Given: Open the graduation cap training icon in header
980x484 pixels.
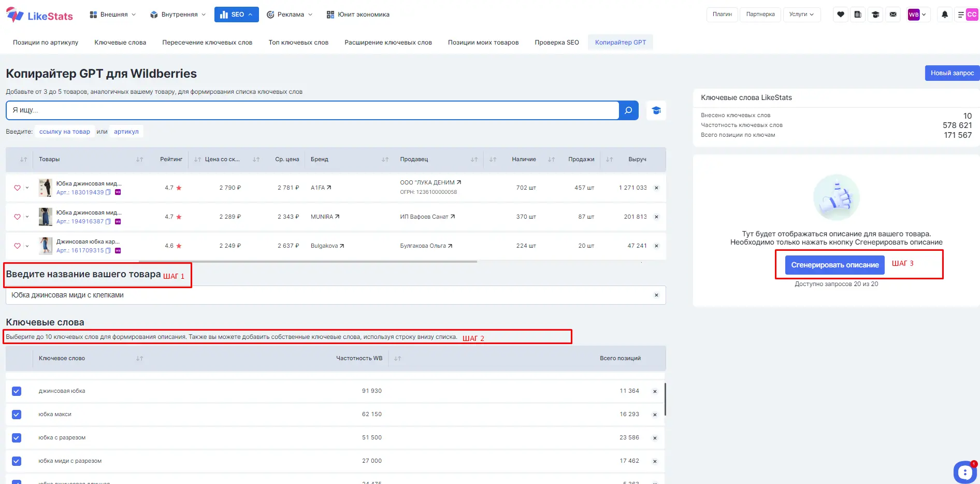Looking at the screenshot, I should 875,15.
